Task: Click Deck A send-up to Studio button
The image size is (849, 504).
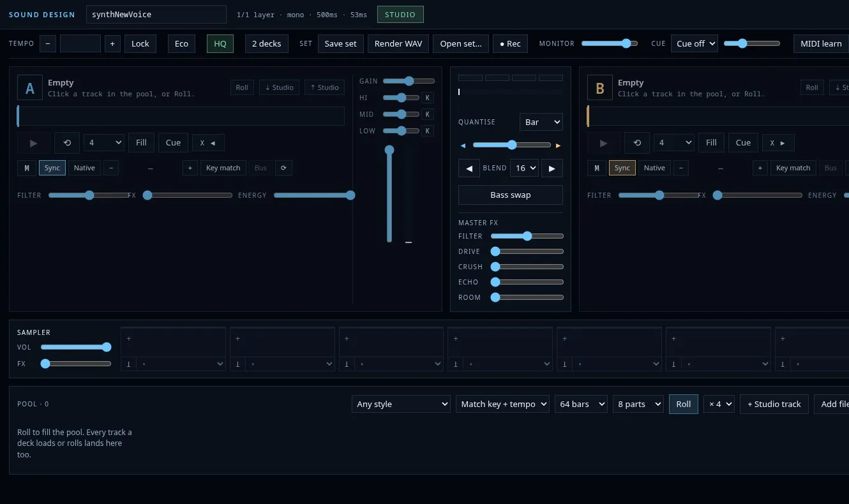Action: point(324,87)
